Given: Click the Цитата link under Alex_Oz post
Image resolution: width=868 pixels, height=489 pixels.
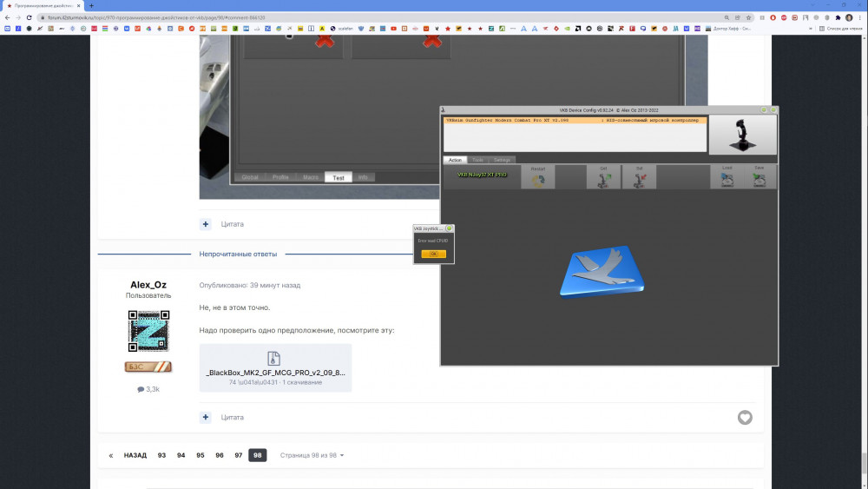Looking at the screenshot, I should (x=232, y=417).
